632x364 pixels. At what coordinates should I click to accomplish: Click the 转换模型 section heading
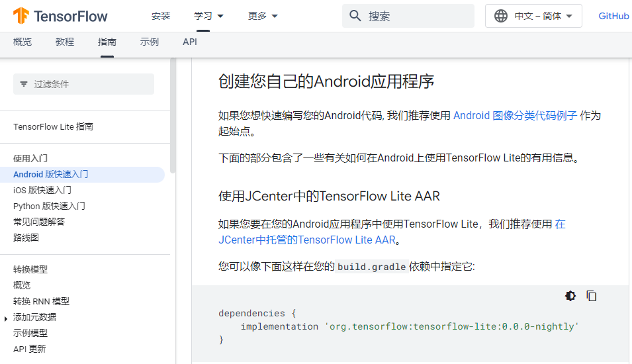tap(30, 269)
